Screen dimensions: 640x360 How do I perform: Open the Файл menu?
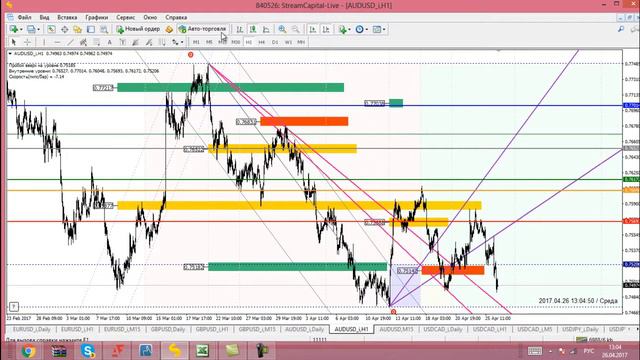(24, 18)
